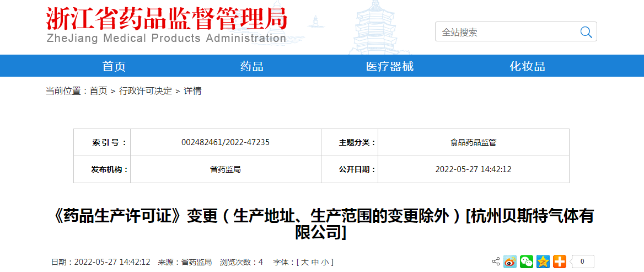Click the 日期：2022-05-27 text below title
Image resolution: width=644 pixels, height=272 pixels.
coord(100,262)
